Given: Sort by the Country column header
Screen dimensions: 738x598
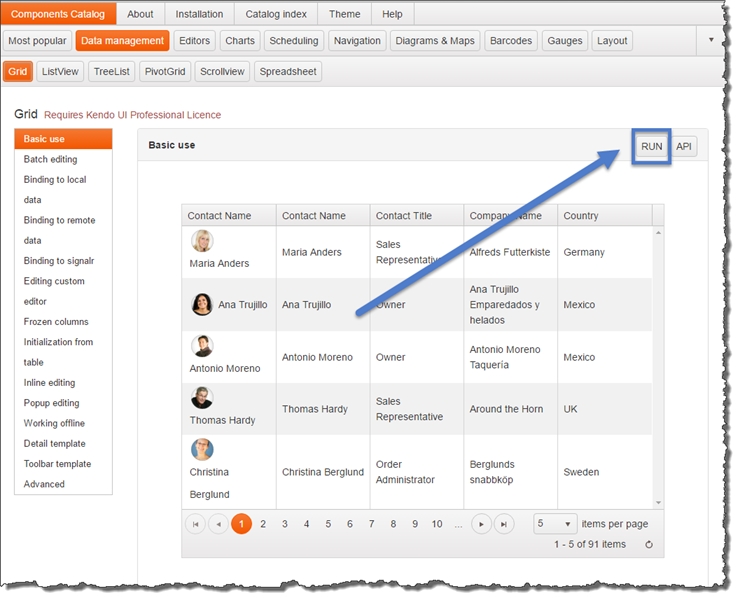Looking at the screenshot, I should (581, 215).
